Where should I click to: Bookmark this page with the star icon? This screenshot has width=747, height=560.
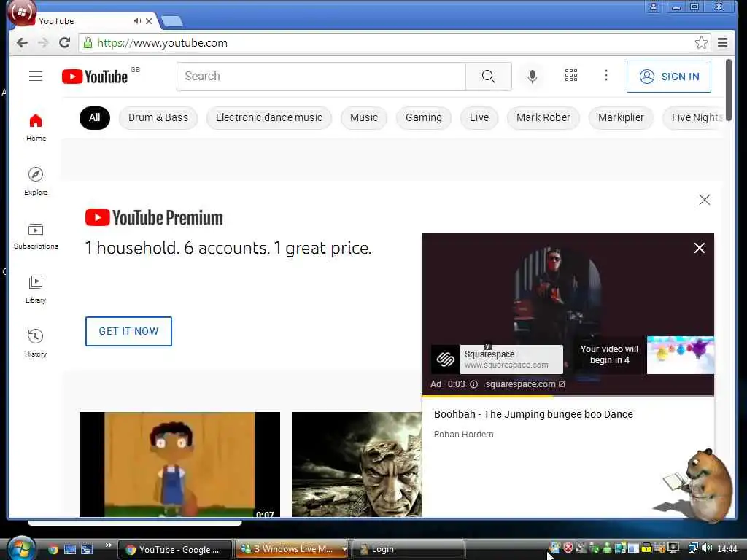tap(701, 43)
